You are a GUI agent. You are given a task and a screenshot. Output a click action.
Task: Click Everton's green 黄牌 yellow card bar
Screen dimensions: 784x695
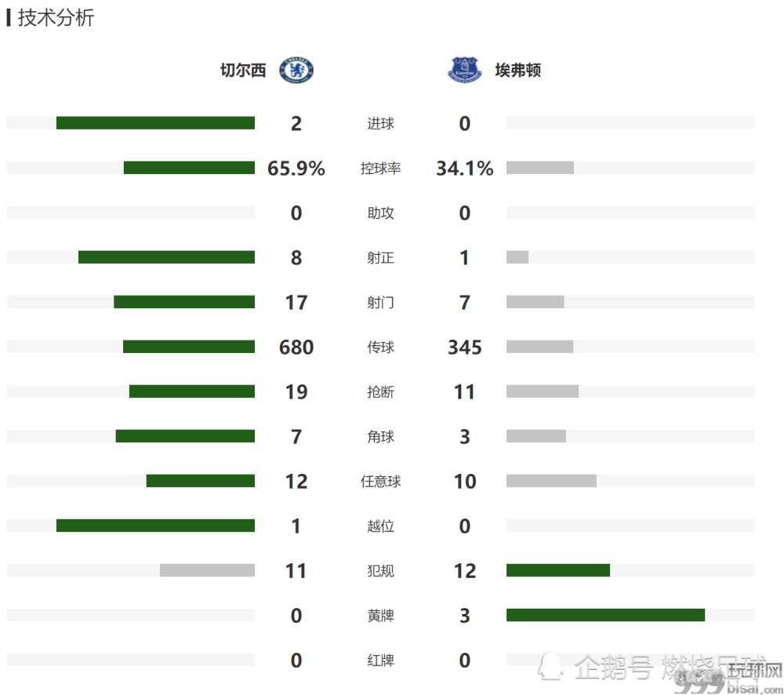605,615
